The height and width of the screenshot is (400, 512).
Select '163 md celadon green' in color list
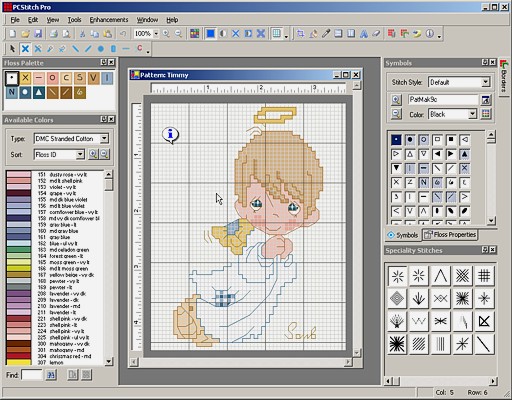tap(53, 250)
